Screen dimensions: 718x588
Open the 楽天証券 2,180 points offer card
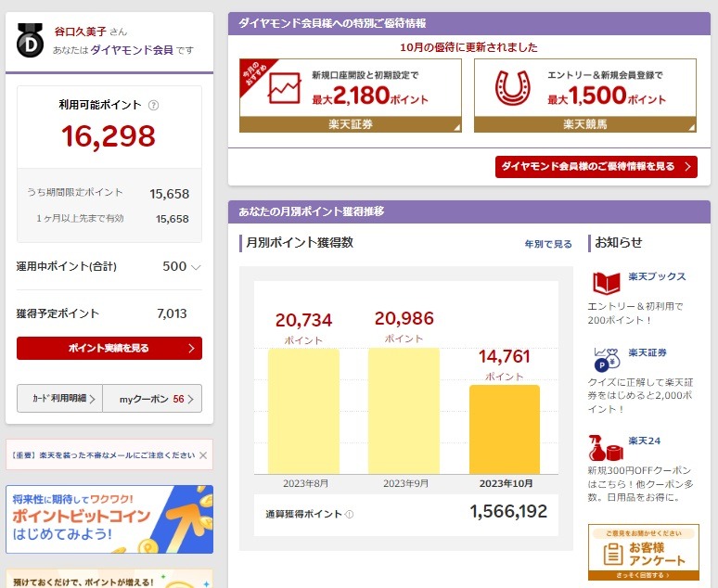click(351, 96)
